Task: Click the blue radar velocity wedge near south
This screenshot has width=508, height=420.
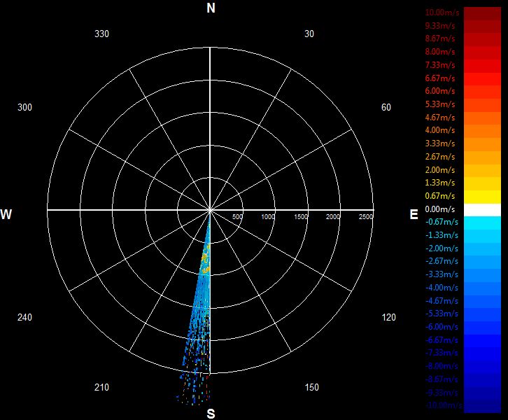Action: 202,308
